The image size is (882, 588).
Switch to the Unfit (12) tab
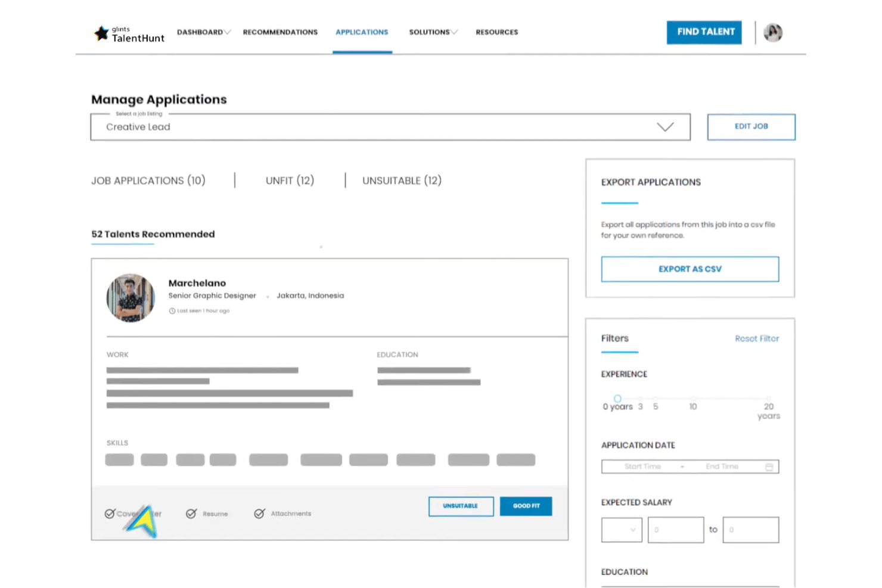pyautogui.click(x=290, y=181)
